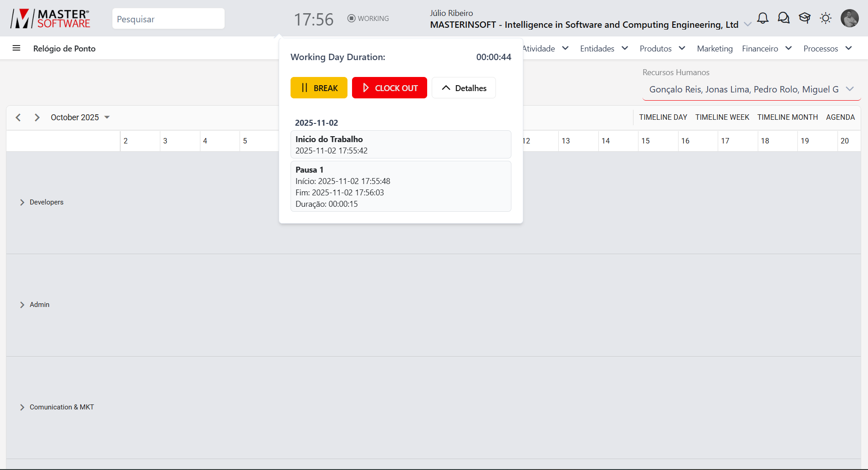Open the user profile avatar
Screen dimensions: 868x470
[x=849, y=18]
